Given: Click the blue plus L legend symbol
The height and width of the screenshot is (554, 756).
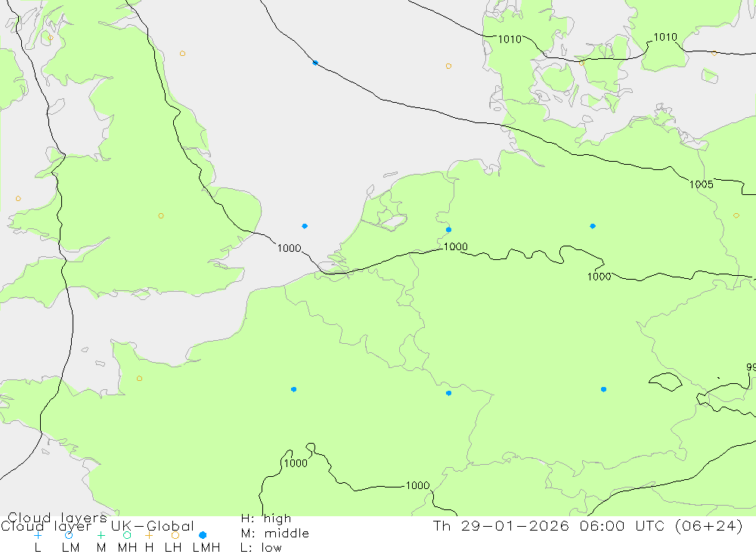Looking at the screenshot, I should (x=38, y=535).
